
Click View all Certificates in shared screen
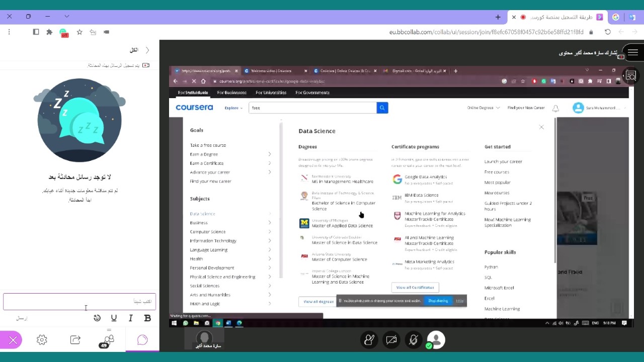click(x=415, y=288)
